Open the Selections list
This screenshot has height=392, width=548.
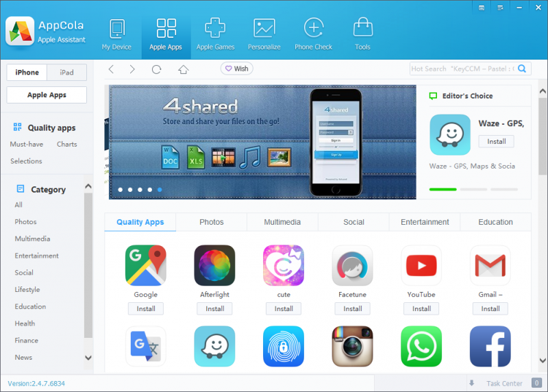(26, 161)
